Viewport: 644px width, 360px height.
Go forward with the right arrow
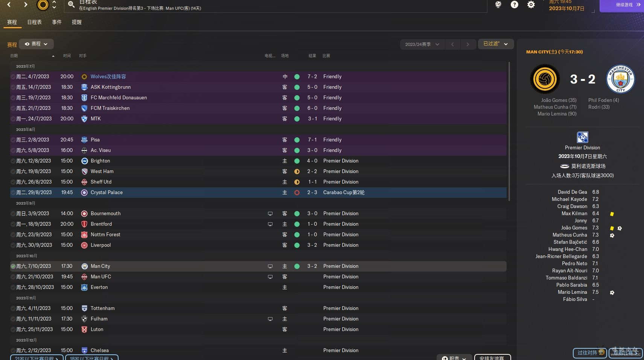[26, 5]
